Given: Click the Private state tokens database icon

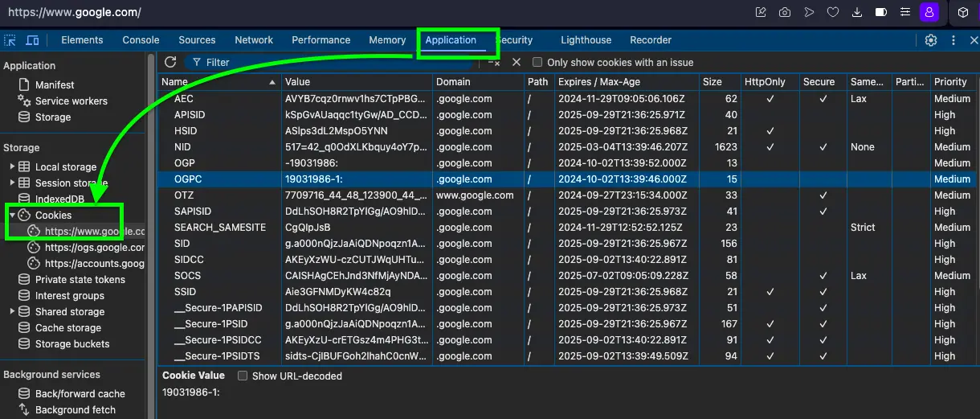Looking at the screenshot, I should point(24,279).
